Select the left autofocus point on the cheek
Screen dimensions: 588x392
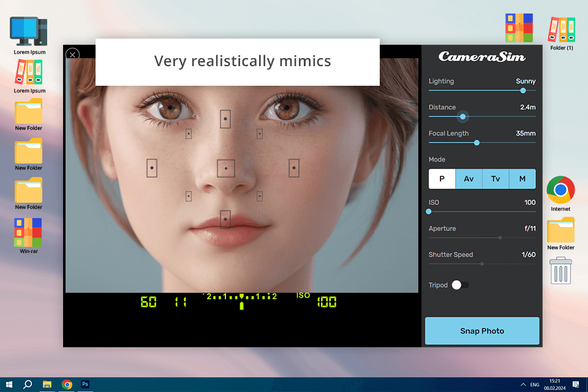tap(151, 168)
